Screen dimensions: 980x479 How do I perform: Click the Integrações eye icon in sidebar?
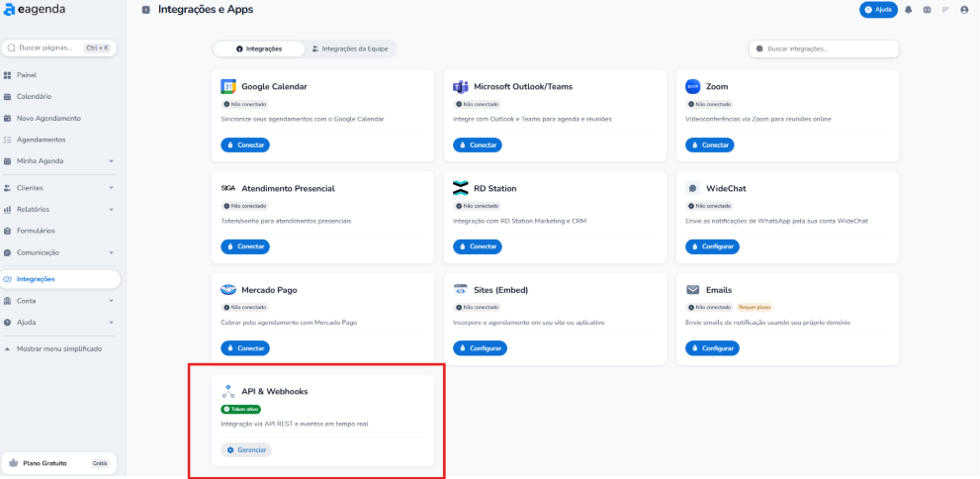(x=8, y=279)
